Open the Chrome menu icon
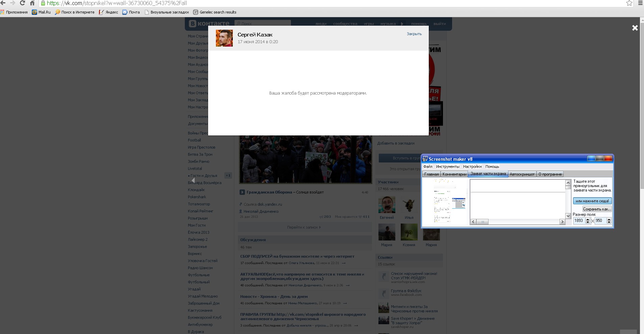 click(640, 3)
